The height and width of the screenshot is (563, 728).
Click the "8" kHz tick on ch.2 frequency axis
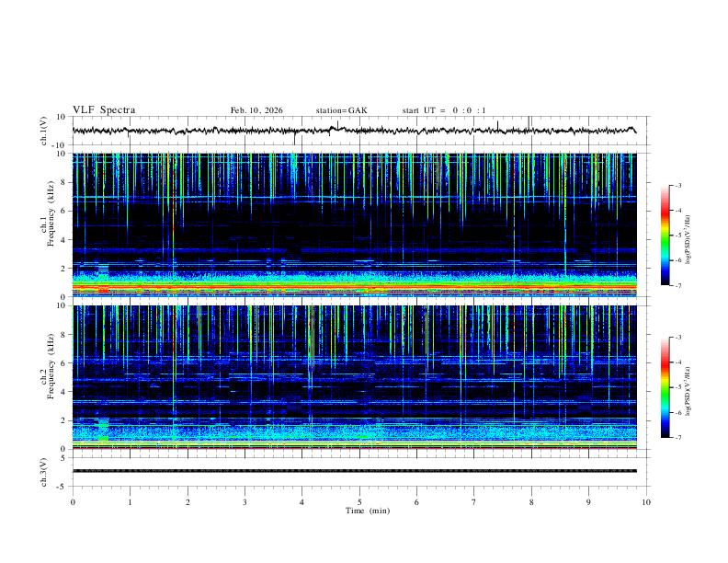tap(63, 335)
